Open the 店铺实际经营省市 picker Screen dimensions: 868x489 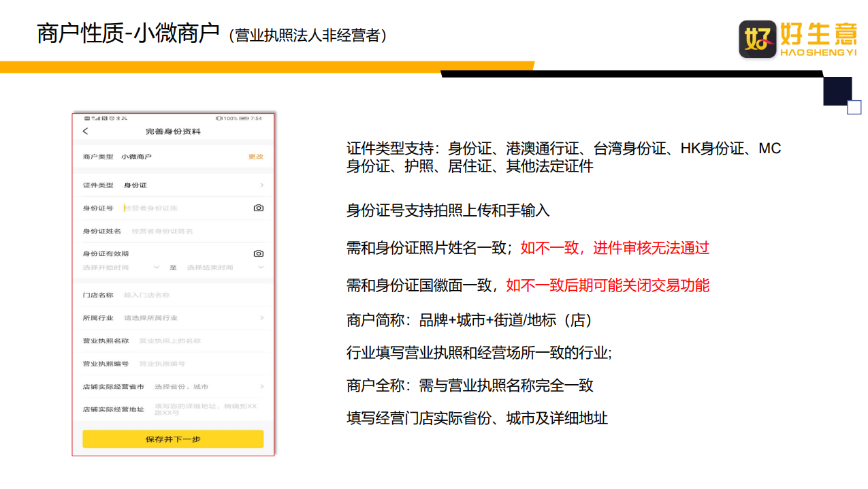click(x=261, y=387)
